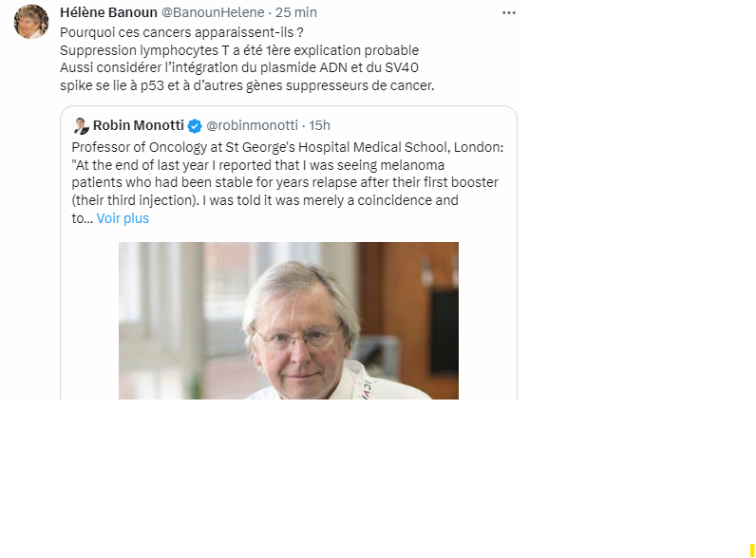756x558 pixels.
Task: Open Hélène Banoun display name link
Action: [108, 12]
